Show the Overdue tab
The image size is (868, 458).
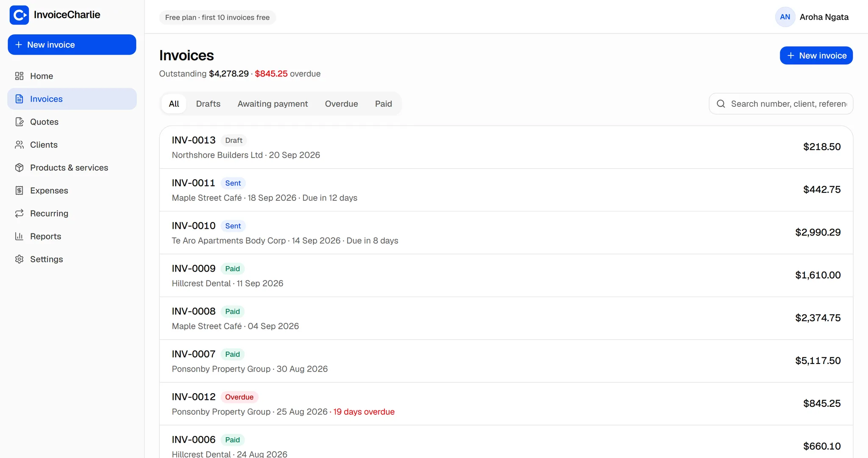[x=341, y=104]
